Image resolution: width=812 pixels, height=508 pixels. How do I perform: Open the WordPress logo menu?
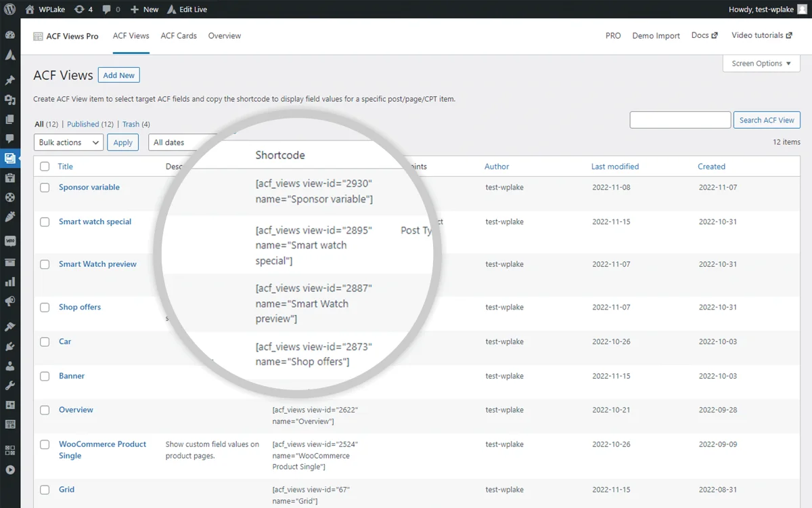(10, 9)
